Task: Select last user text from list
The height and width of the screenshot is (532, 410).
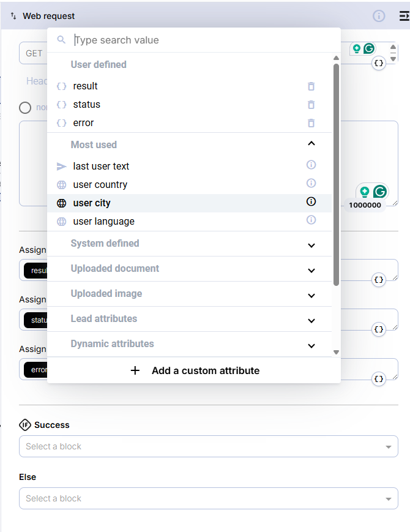Action: point(101,167)
